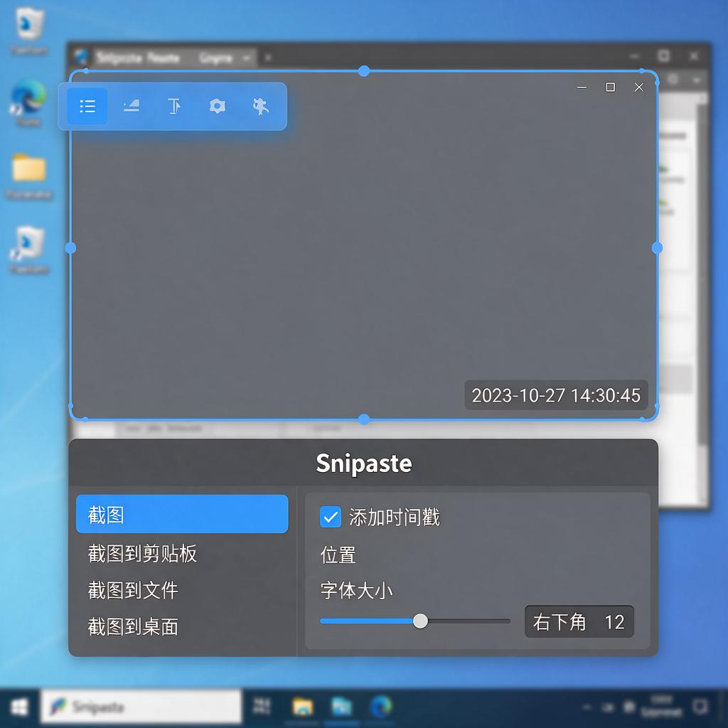
Task: Click the new tab plus in background window
Action: [268, 58]
